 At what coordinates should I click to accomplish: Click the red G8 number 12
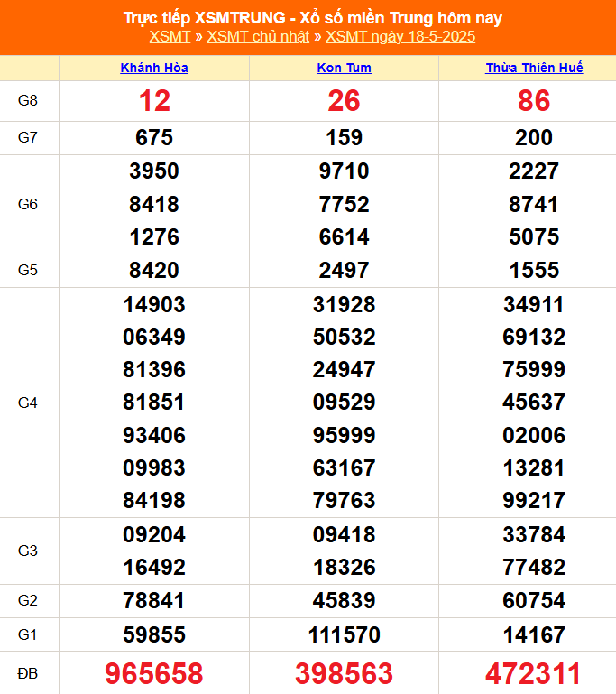point(154,101)
